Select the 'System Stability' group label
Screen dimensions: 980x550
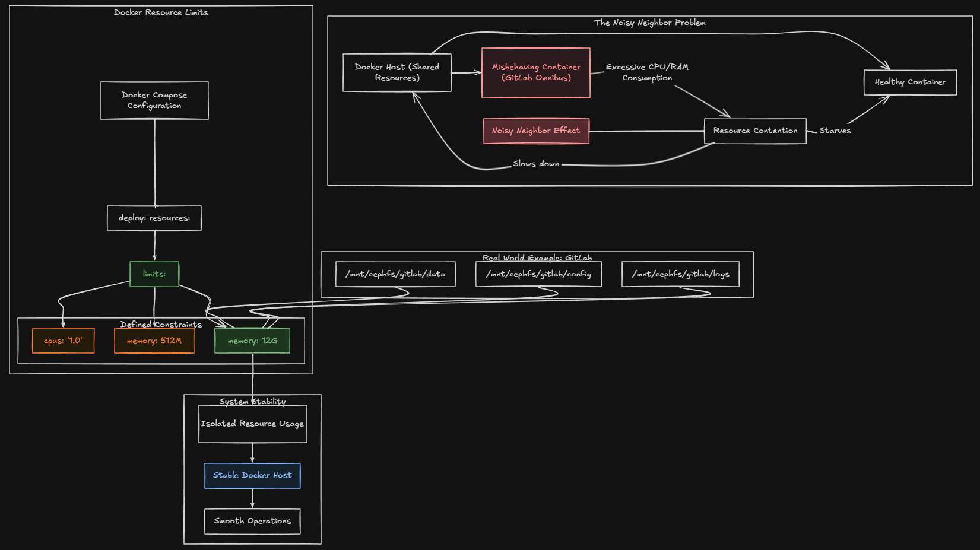point(252,402)
